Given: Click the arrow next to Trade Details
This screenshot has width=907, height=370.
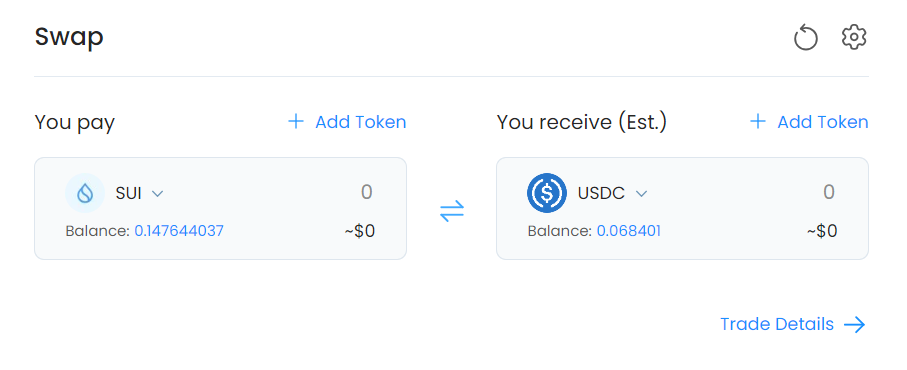Looking at the screenshot, I should (x=854, y=325).
